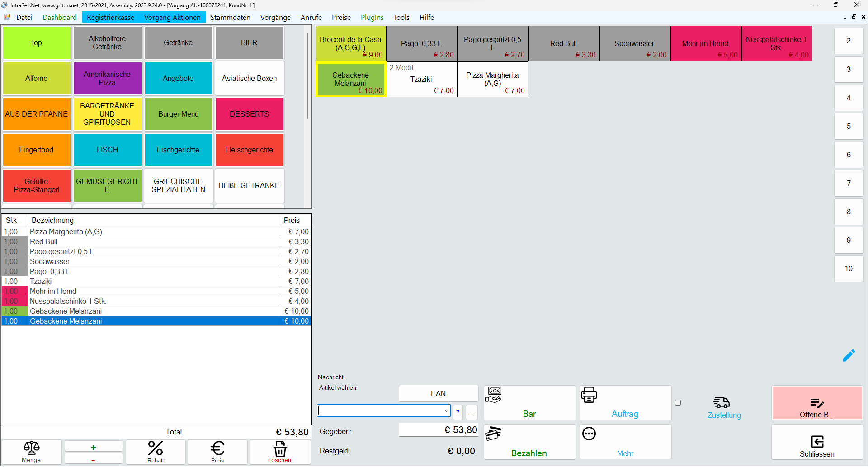This screenshot has width=868, height=467.
Task: Open the Dashboard menu
Action: click(60, 17)
